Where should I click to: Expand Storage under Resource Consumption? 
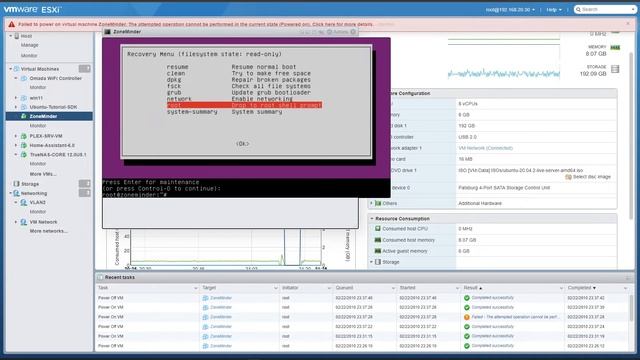[x=371, y=262]
